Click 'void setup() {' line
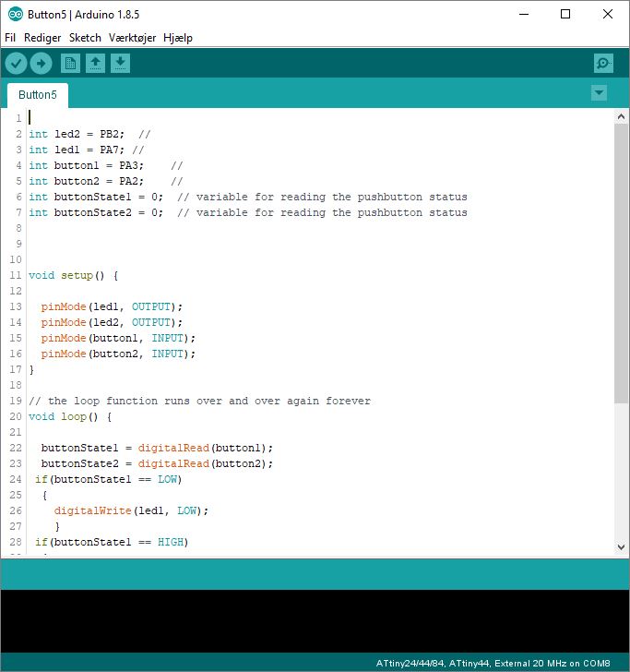Image resolution: width=630 pixels, height=672 pixels. click(x=73, y=276)
